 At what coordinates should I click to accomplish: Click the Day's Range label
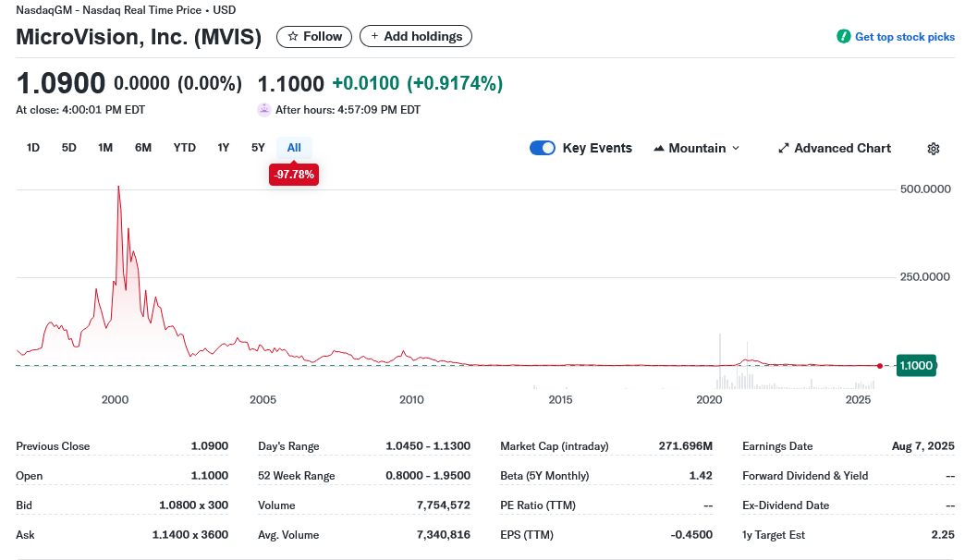[288, 446]
